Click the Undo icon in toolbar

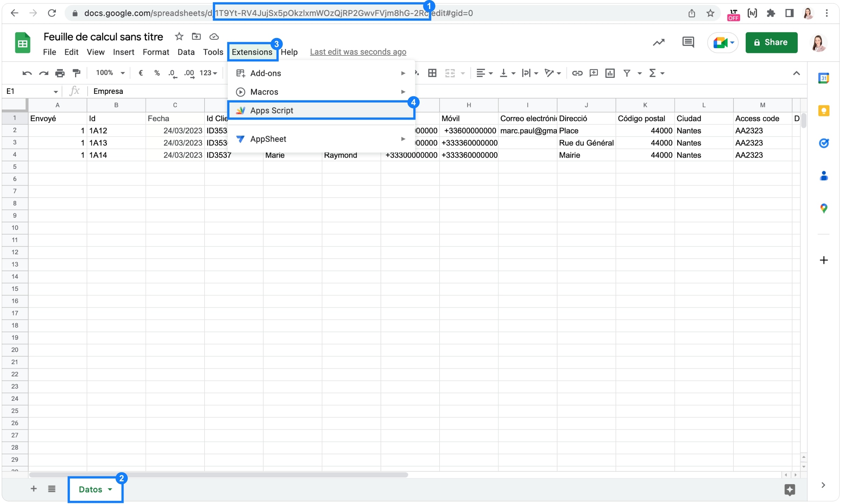27,73
